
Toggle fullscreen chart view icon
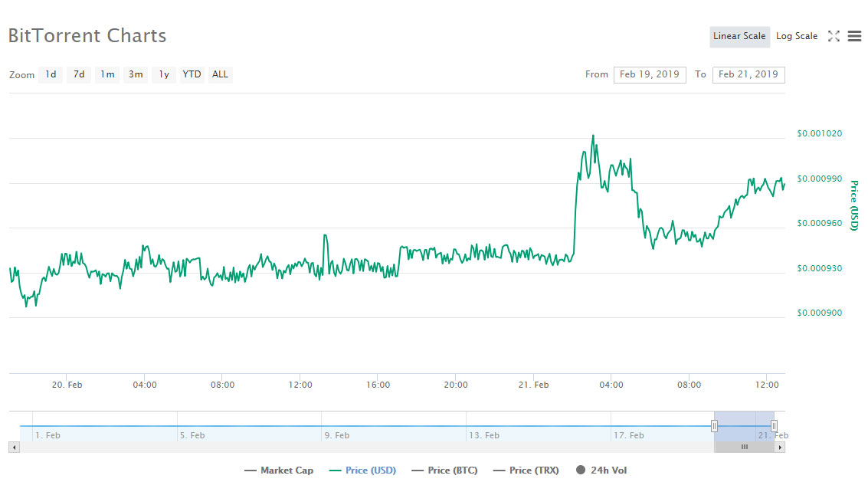pyautogui.click(x=834, y=36)
